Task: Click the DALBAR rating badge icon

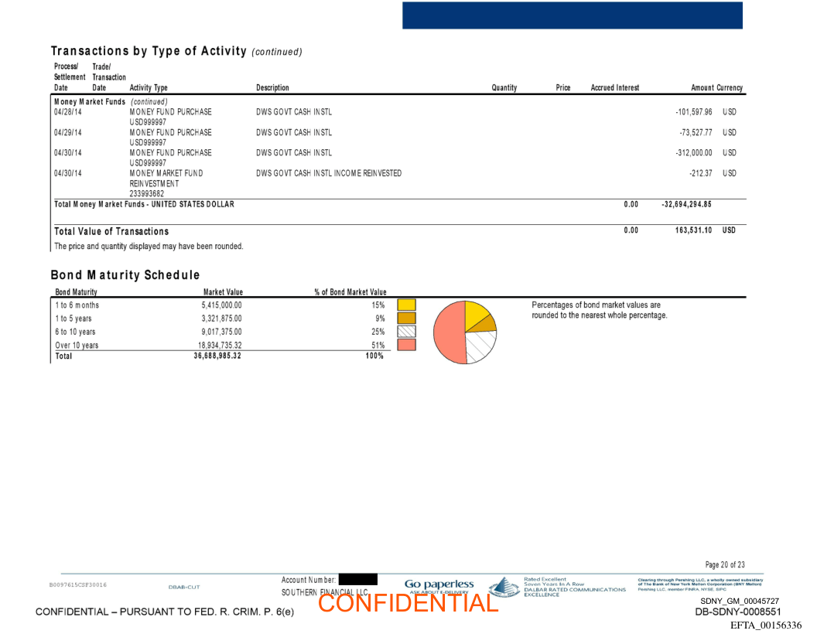Action: pyautogui.click(x=503, y=587)
